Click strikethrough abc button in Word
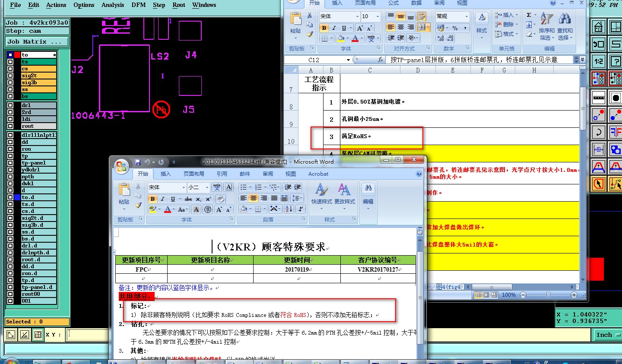This screenshot has width=622, height=364. 188,199
